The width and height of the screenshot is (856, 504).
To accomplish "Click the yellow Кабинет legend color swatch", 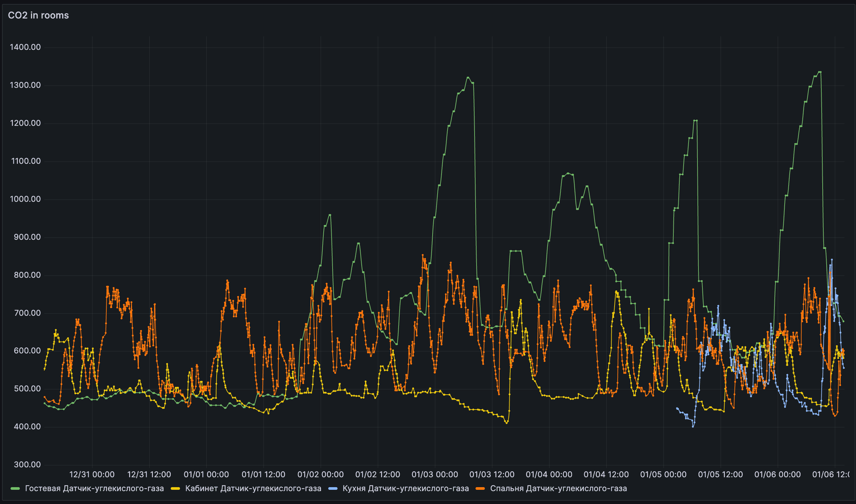I will point(175,488).
